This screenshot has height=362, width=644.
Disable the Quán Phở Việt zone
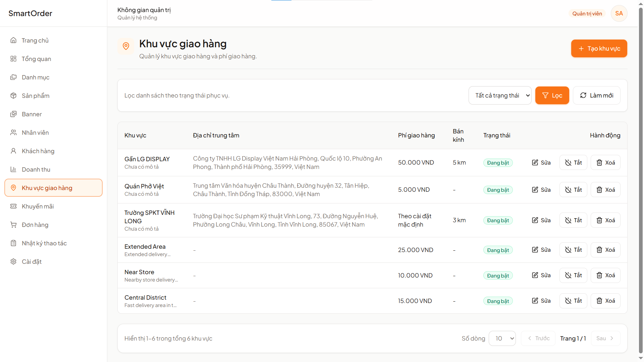[573, 190]
